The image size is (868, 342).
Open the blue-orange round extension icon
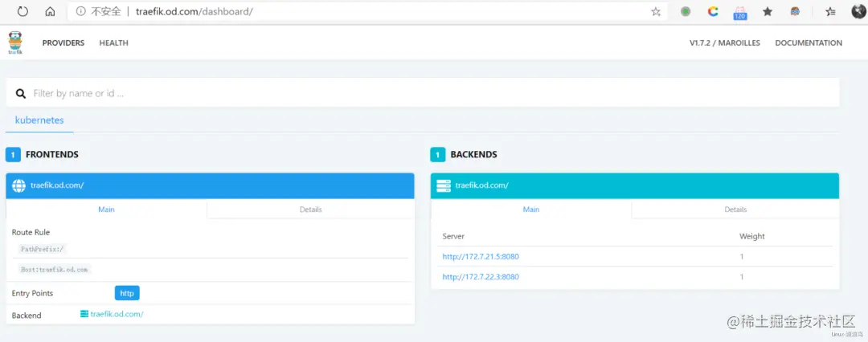tap(795, 11)
